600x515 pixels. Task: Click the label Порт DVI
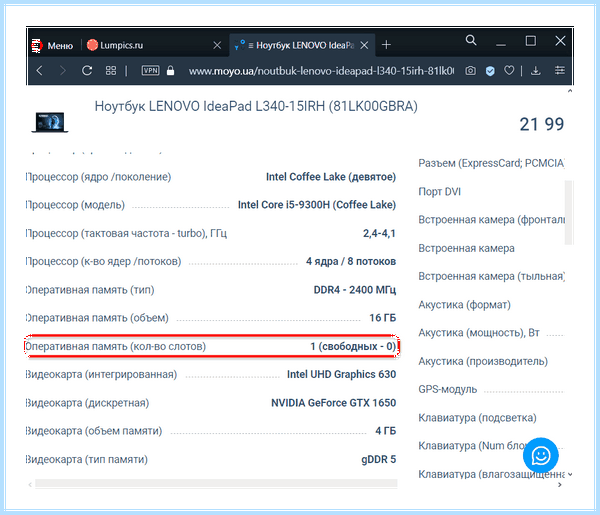pyautogui.click(x=440, y=191)
